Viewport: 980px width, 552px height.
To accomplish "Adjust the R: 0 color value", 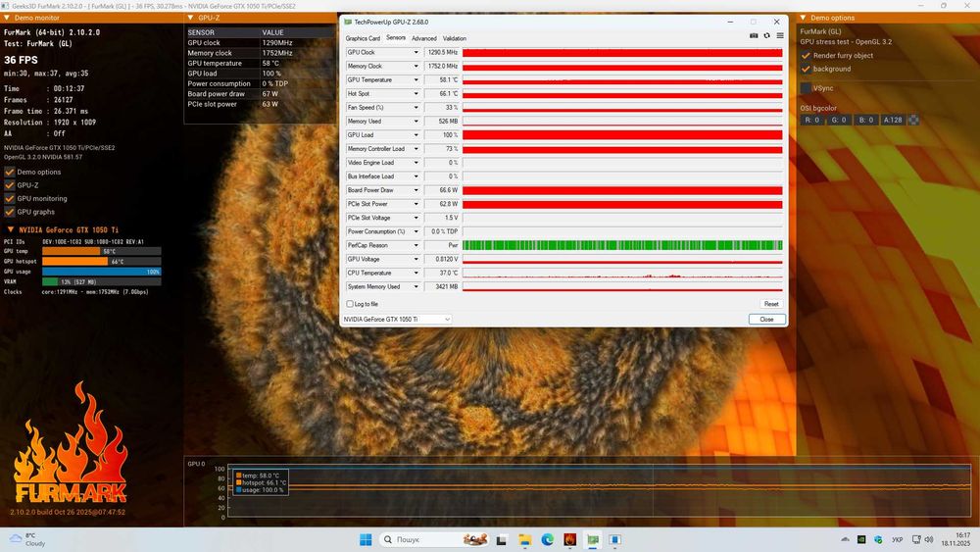I will click(x=811, y=120).
